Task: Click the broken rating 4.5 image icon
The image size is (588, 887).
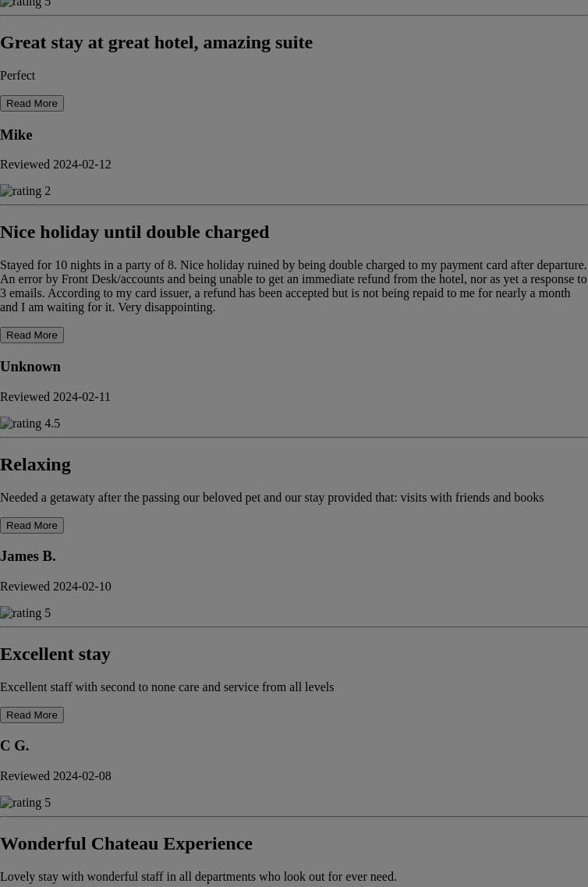Action: point(30,424)
